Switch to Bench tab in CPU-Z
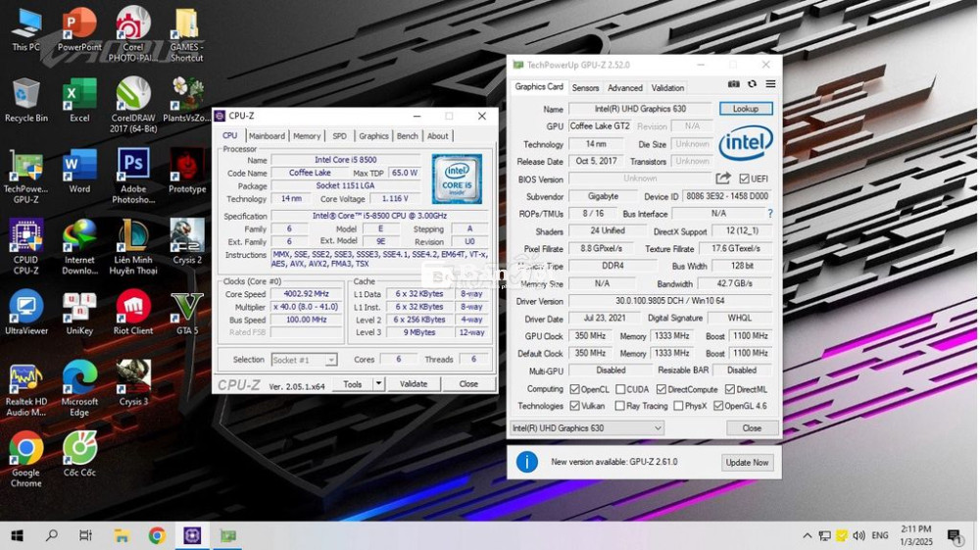 (x=408, y=135)
